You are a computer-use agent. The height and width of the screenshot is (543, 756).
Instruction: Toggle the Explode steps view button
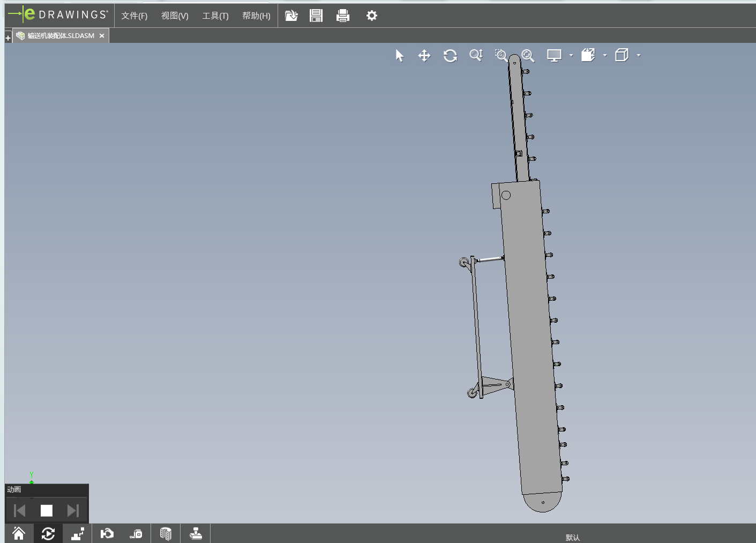pyautogui.click(x=78, y=534)
